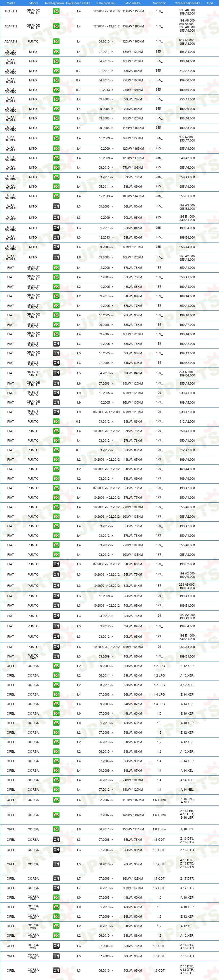Click the Moc silnika column header
Viewport: 219px width, 980px height.
pos(133,3)
